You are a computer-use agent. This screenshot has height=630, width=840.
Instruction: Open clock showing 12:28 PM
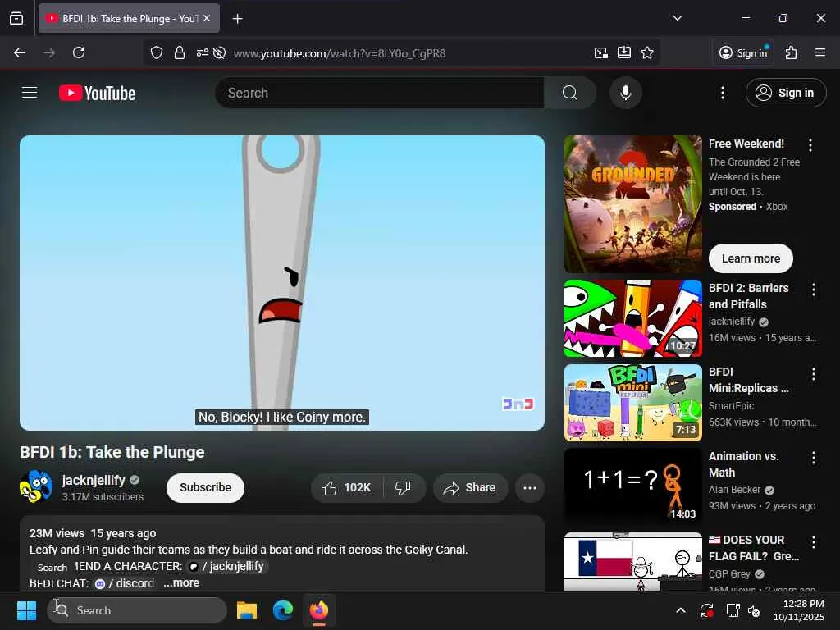(798, 610)
